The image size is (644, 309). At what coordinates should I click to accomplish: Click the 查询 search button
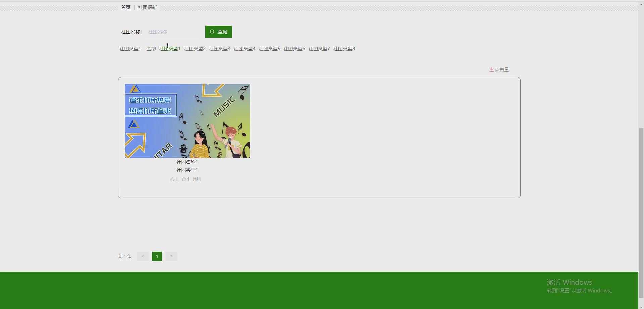point(219,32)
